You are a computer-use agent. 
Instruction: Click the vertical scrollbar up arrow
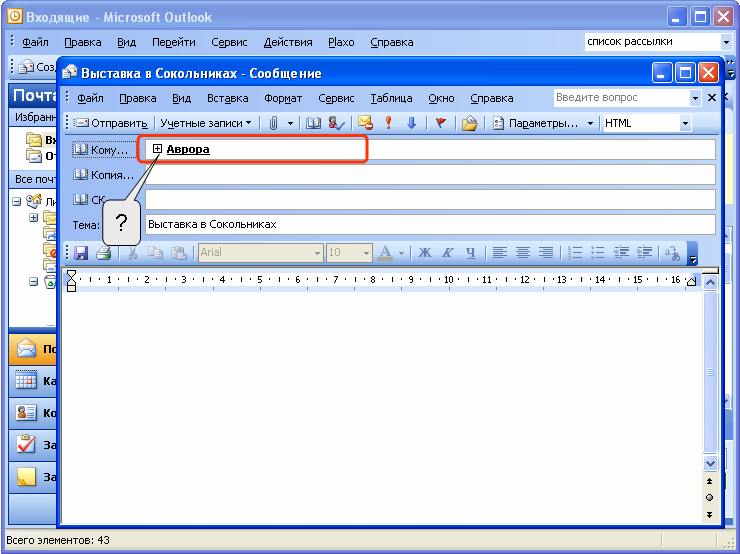pos(710,283)
